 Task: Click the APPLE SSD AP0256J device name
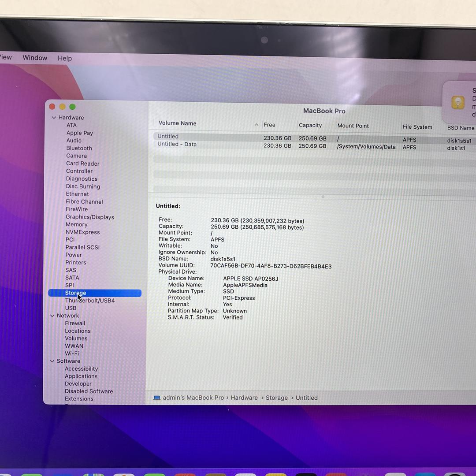[x=250, y=279]
